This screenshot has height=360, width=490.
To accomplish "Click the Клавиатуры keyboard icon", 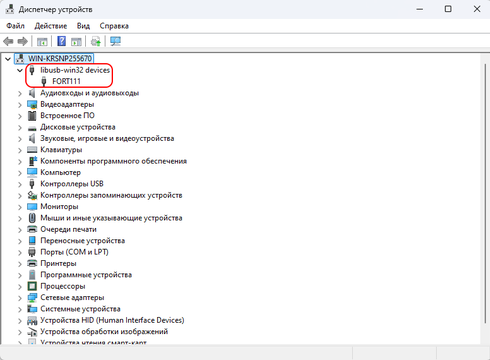I will [x=32, y=150].
